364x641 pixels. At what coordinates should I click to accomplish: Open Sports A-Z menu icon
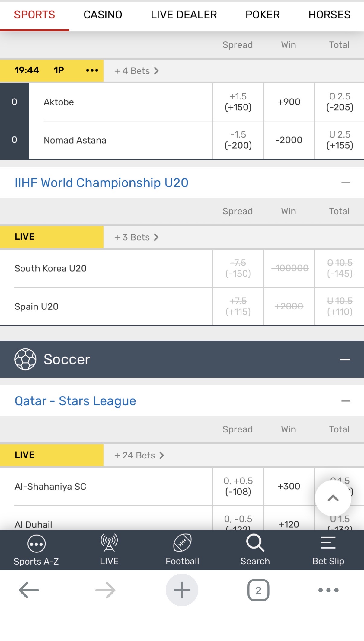click(36, 544)
